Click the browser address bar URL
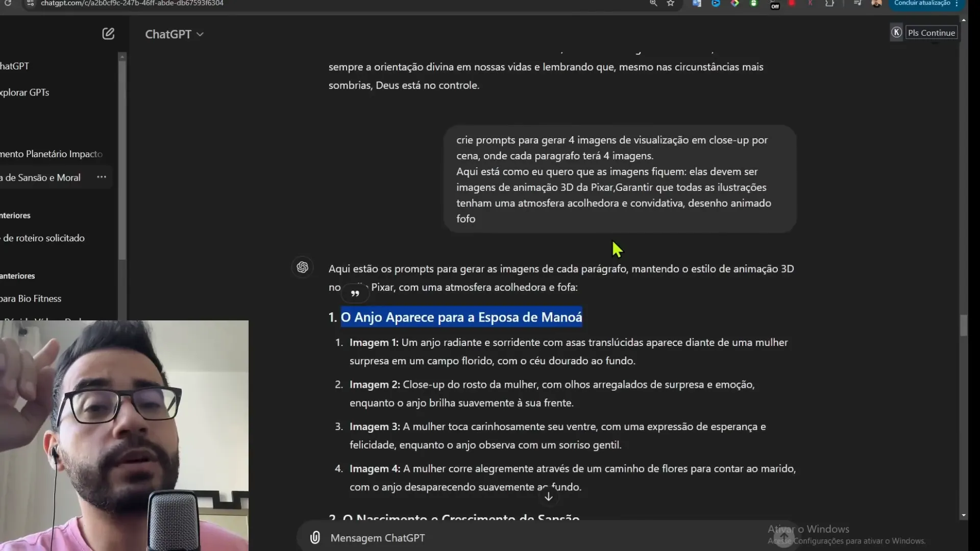Screen dimensions: 980x551 point(132,4)
